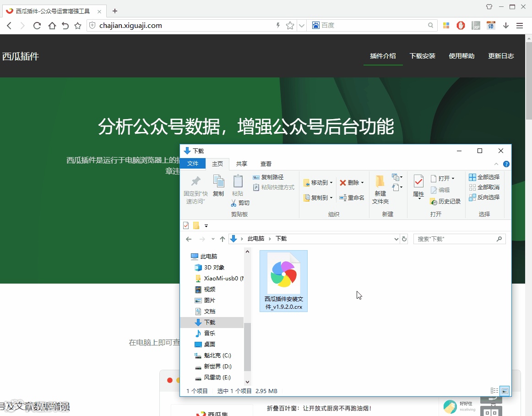This screenshot has height=416, width=532.
Task: Click the browser address bar URL
Action: click(130, 26)
